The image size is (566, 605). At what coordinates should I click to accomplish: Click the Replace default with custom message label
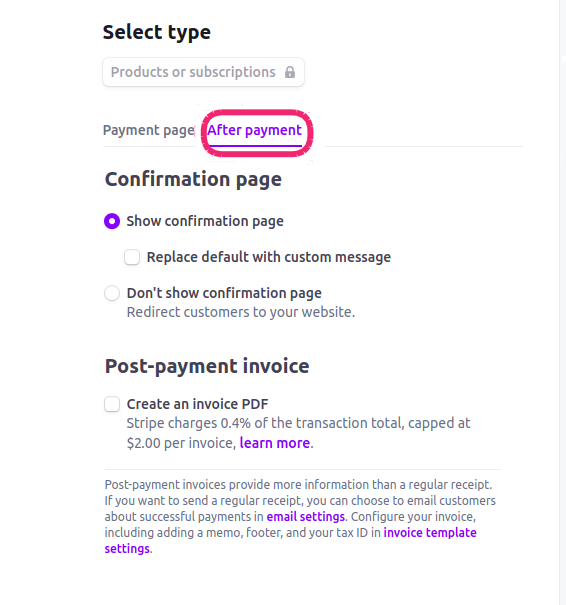(269, 257)
